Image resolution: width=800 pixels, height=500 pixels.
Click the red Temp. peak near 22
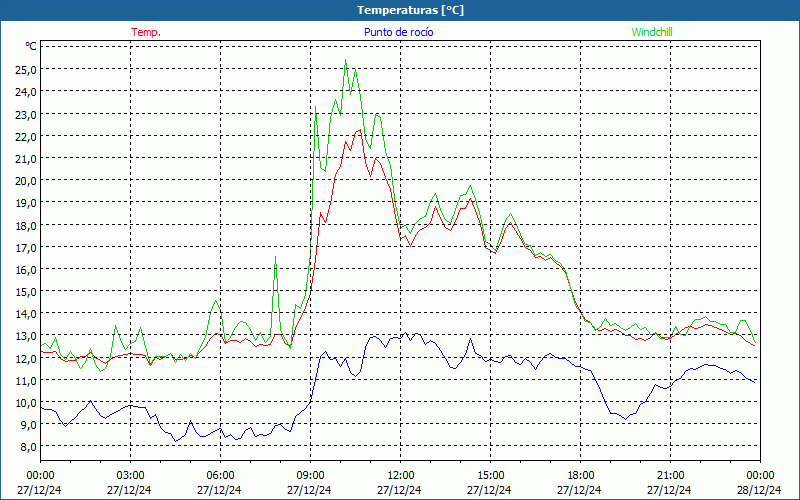pyautogui.click(x=360, y=130)
